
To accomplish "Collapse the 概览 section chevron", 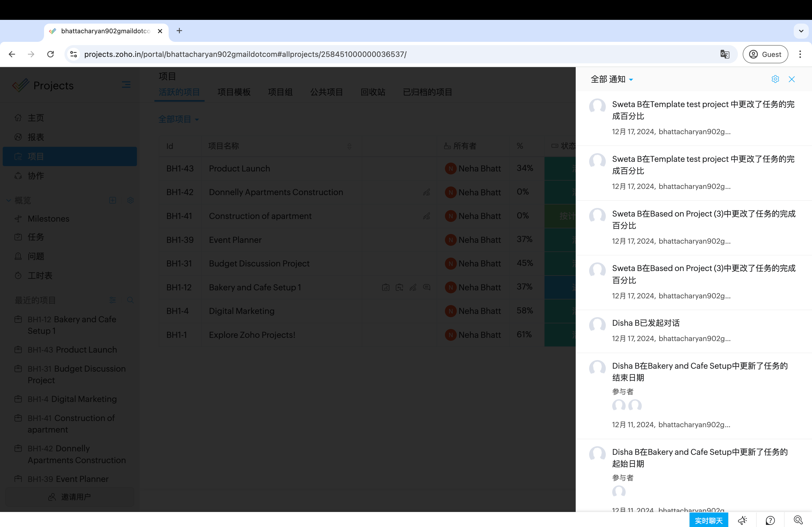I will (x=9, y=200).
